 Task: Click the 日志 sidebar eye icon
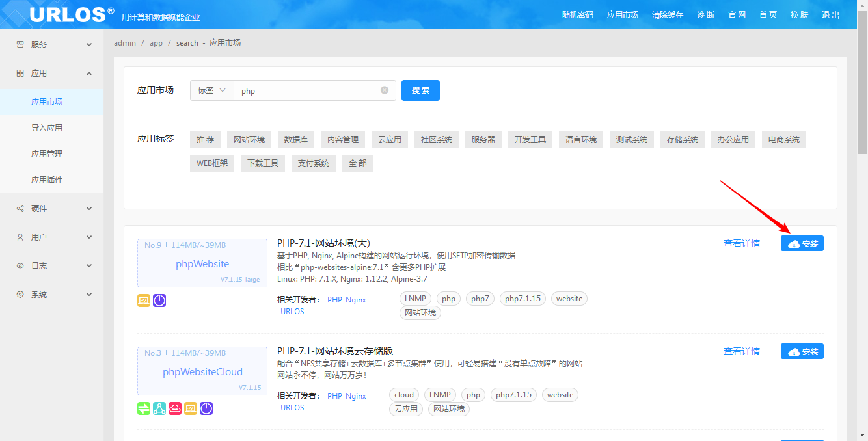tap(20, 266)
